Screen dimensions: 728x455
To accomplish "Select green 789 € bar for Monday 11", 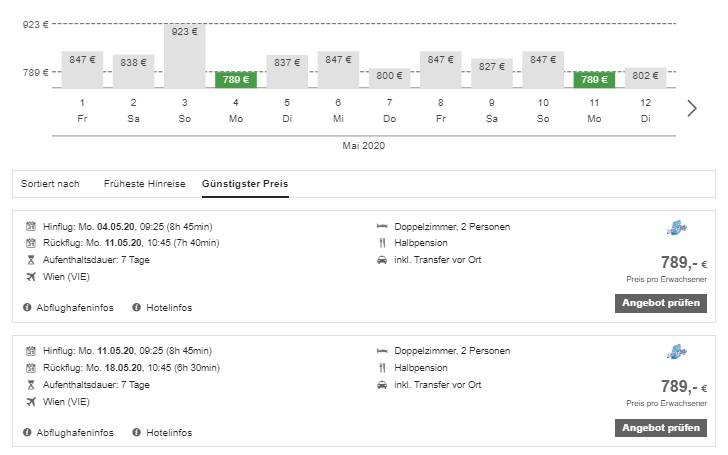I will click(594, 79).
